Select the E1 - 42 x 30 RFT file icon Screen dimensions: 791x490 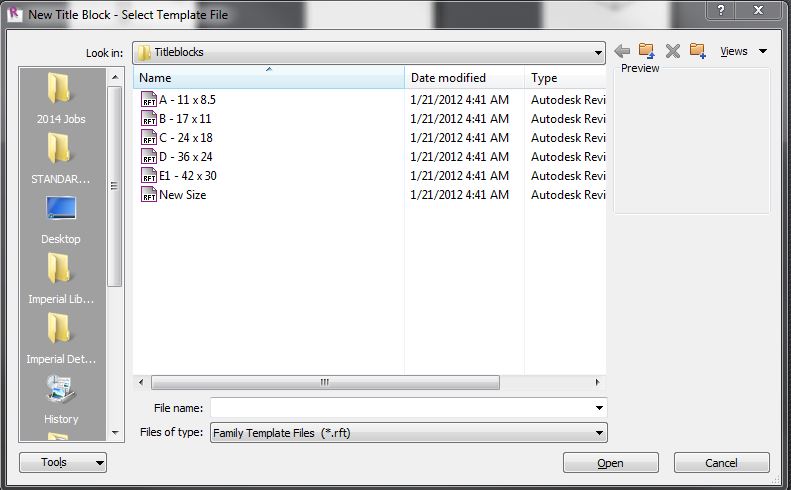[149, 176]
